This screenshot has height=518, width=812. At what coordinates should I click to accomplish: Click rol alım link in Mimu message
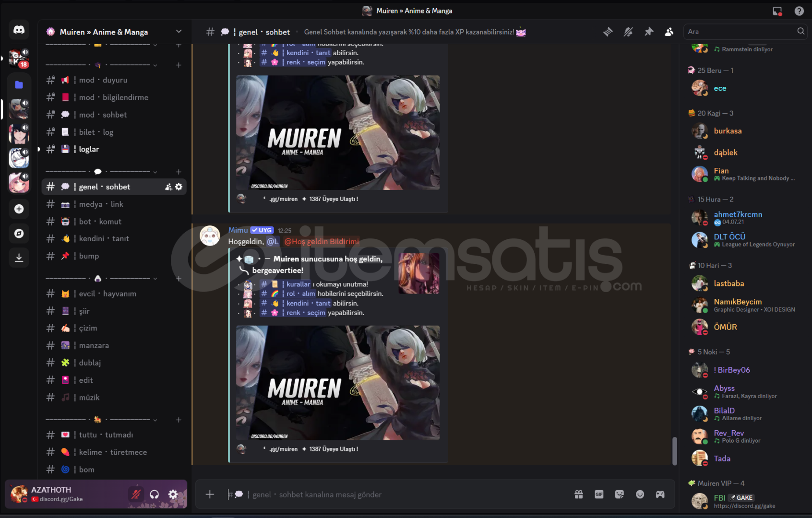point(288,294)
